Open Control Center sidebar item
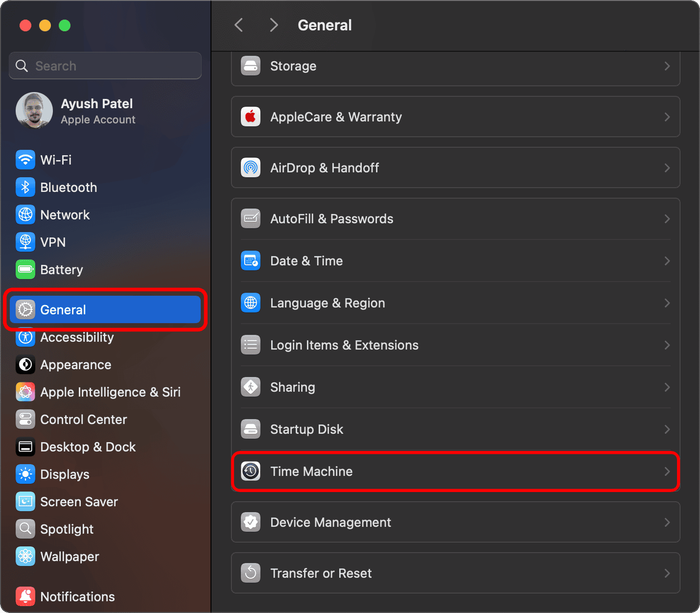700x613 pixels. point(83,420)
